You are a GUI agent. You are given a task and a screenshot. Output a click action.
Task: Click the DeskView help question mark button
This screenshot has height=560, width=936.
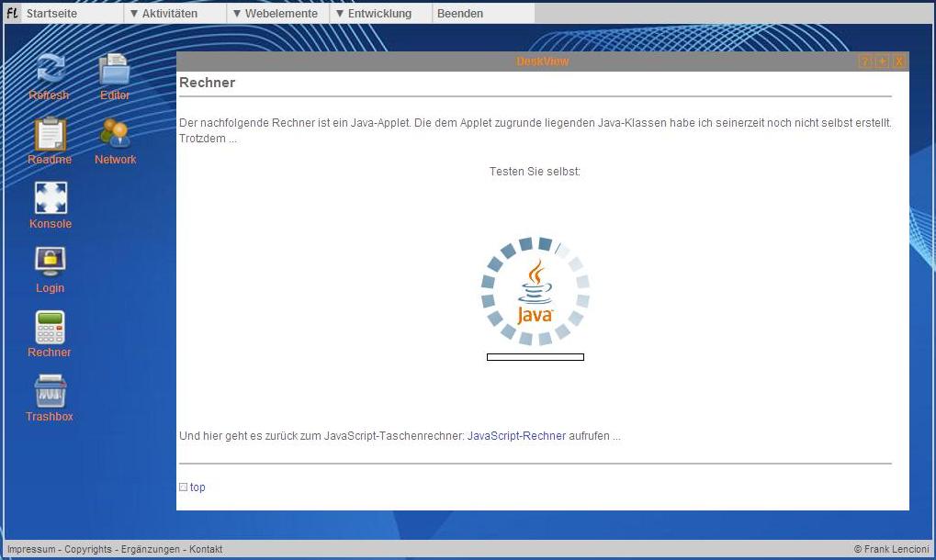pyautogui.click(x=864, y=62)
